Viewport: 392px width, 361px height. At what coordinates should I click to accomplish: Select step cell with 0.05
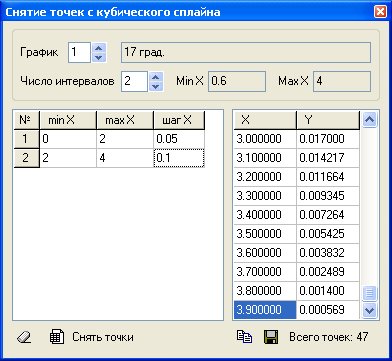(x=179, y=139)
